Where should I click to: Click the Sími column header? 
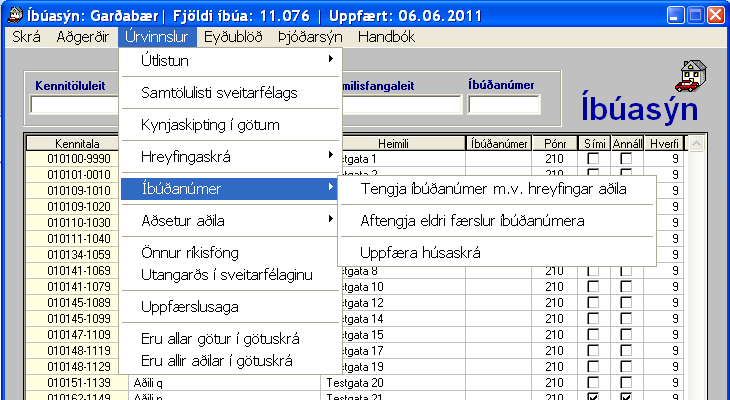tap(594, 143)
